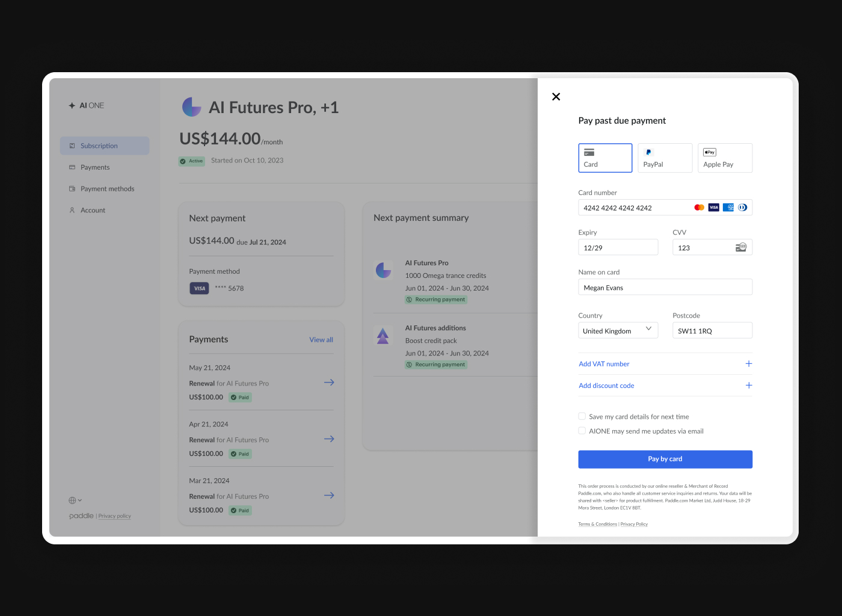Enable Save my card details for next time
The width and height of the screenshot is (842, 616).
[x=582, y=416]
